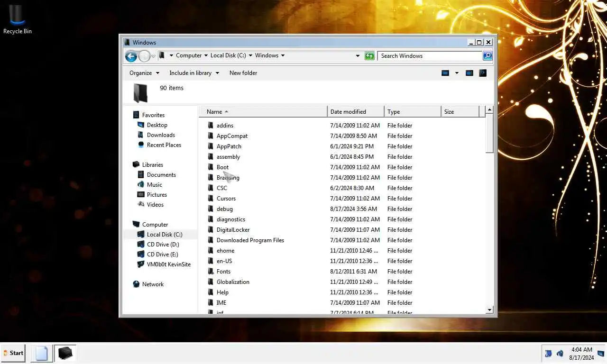Open the address bar history dropdown

358,56
